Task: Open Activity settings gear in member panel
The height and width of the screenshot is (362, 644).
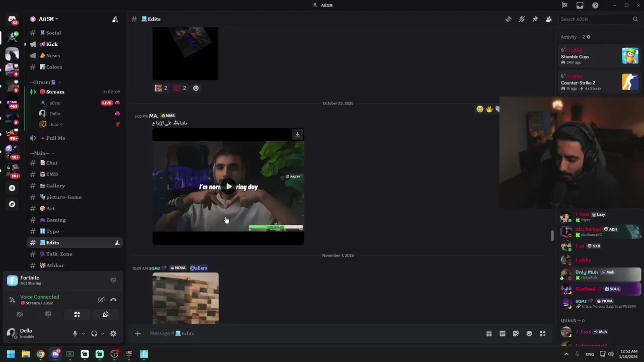Action: (x=588, y=37)
